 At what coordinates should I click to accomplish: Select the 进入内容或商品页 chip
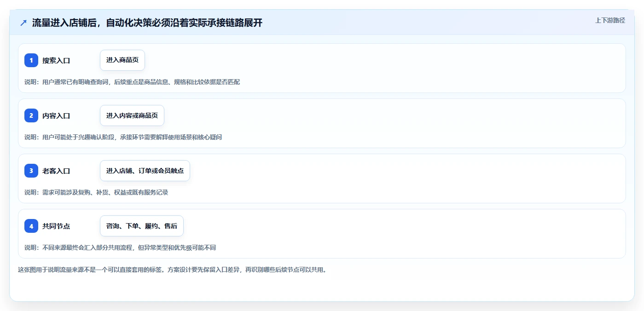(132, 115)
